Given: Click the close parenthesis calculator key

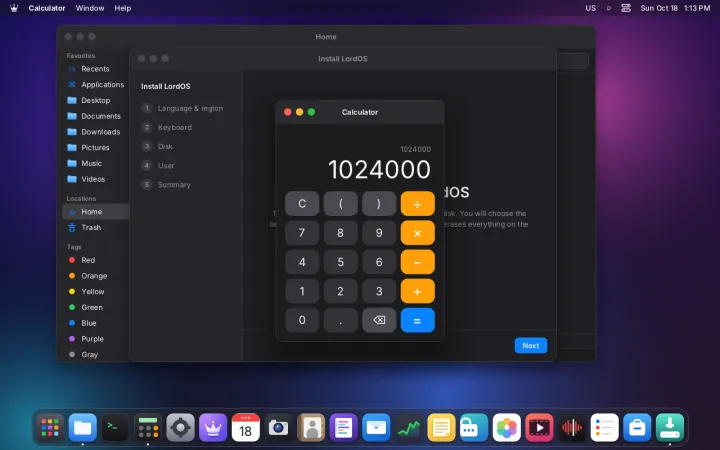Looking at the screenshot, I should pyautogui.click(x=379, y=203).
